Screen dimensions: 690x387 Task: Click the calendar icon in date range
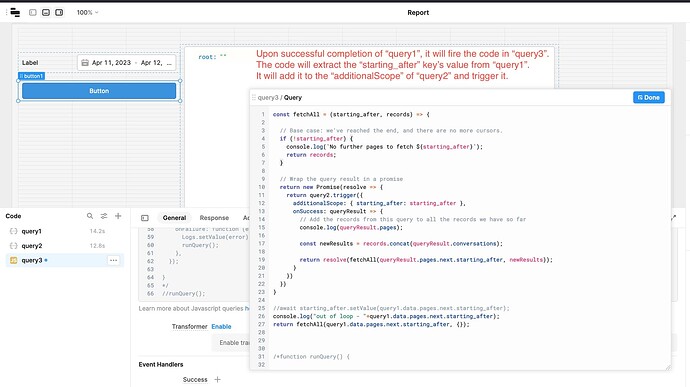[x=85, y=63]
